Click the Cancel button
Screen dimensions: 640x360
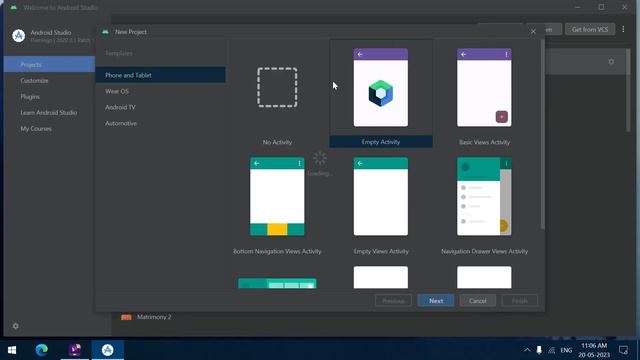tap(478, 301)
